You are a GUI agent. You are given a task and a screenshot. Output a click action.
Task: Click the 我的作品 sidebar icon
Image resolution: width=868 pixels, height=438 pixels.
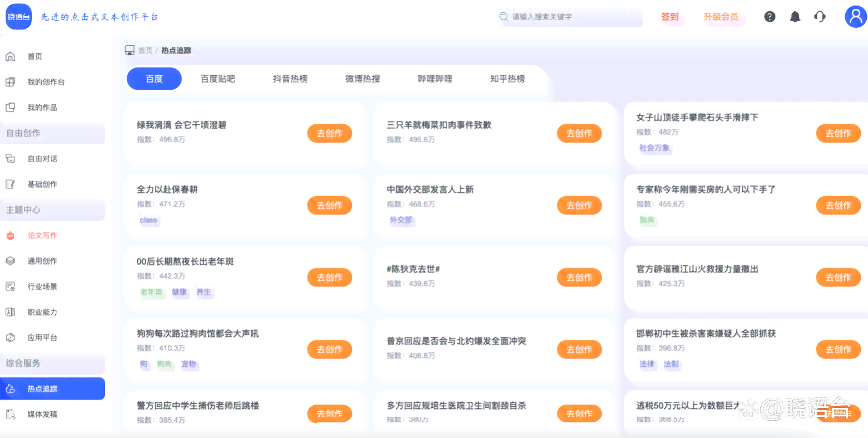point(10,108)
